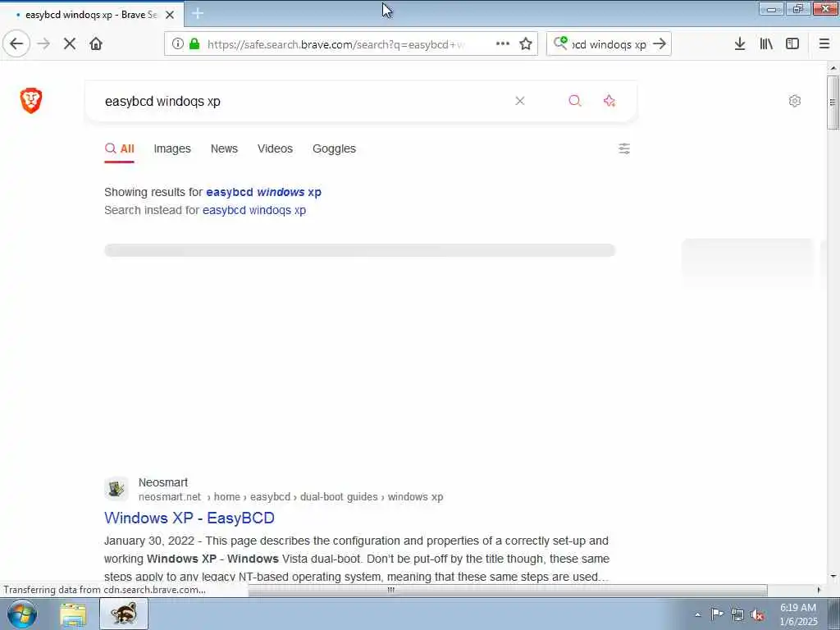This screenshot has width=840, height=630.
Task: Show site information for brave.com
Action: click(178, 44)
